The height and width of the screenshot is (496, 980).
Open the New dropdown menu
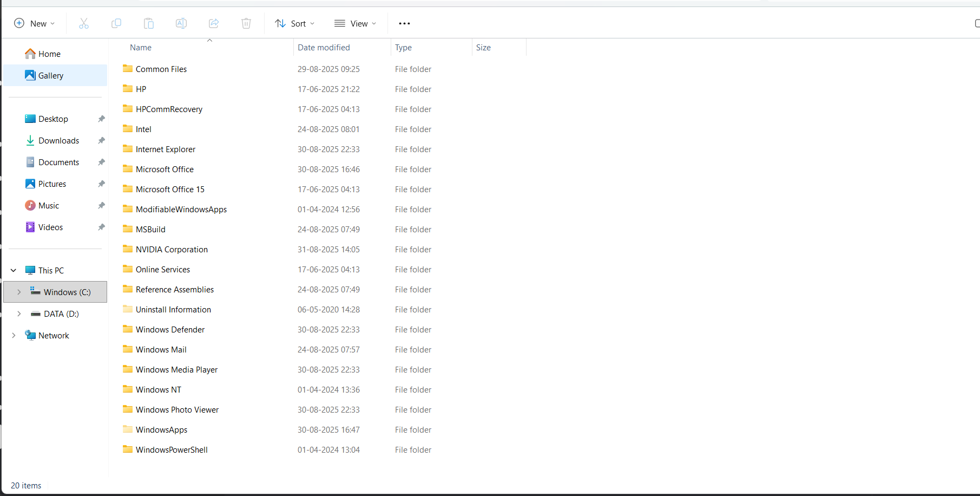[34, 23]
